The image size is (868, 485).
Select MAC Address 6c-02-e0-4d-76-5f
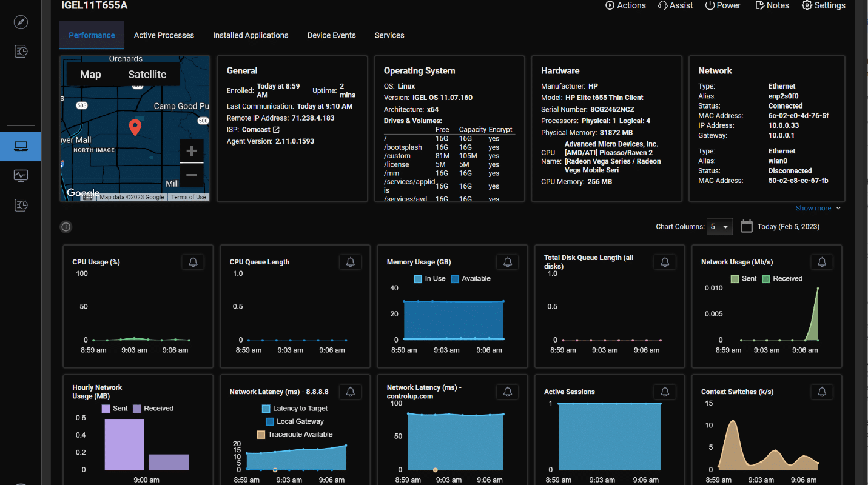pos(798,116)
